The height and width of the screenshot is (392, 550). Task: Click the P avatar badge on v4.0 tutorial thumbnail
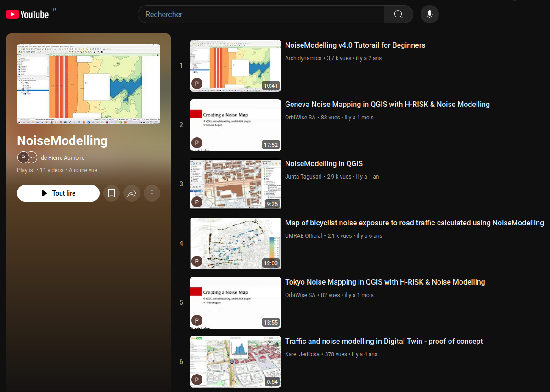pyautogui.click(x=197, y=84)
